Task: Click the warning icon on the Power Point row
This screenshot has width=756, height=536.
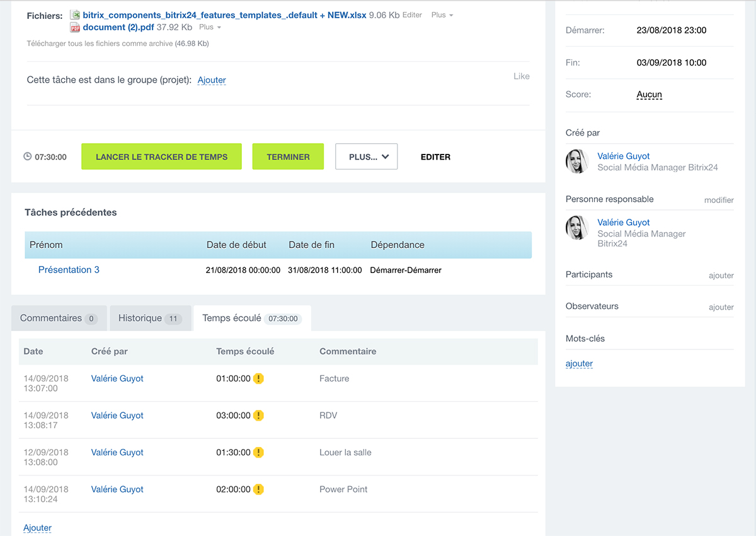Action: point(258,489)
